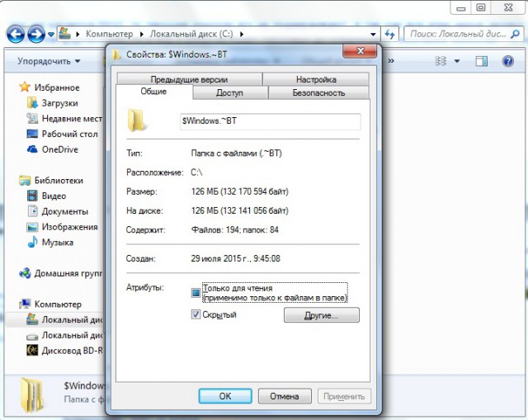Click the Дисковод BD-R drive icon

32,351
